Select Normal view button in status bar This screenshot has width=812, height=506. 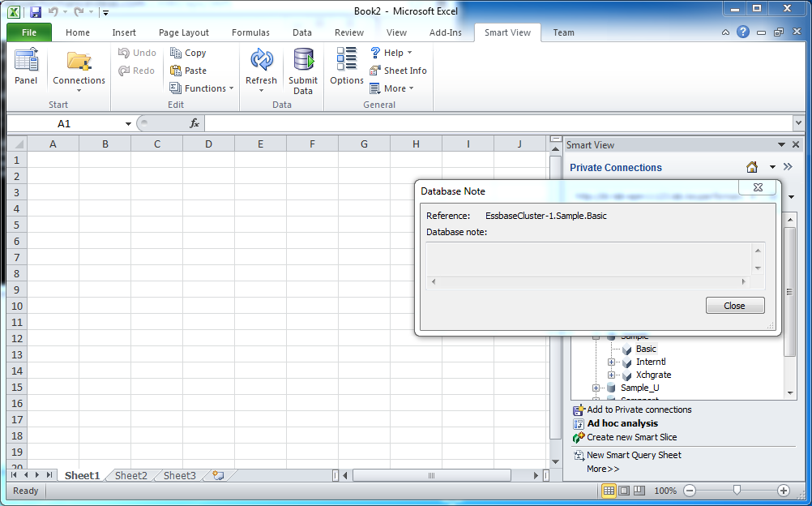click(x=609, y=491)
